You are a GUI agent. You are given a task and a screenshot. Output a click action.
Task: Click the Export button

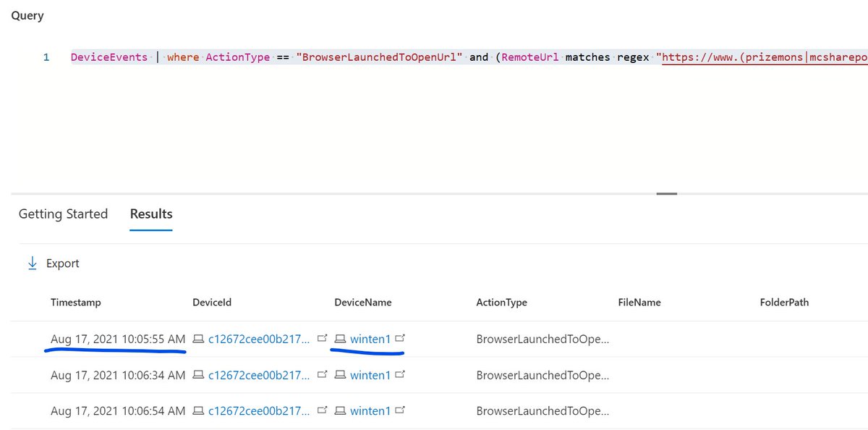coord(53,264)
